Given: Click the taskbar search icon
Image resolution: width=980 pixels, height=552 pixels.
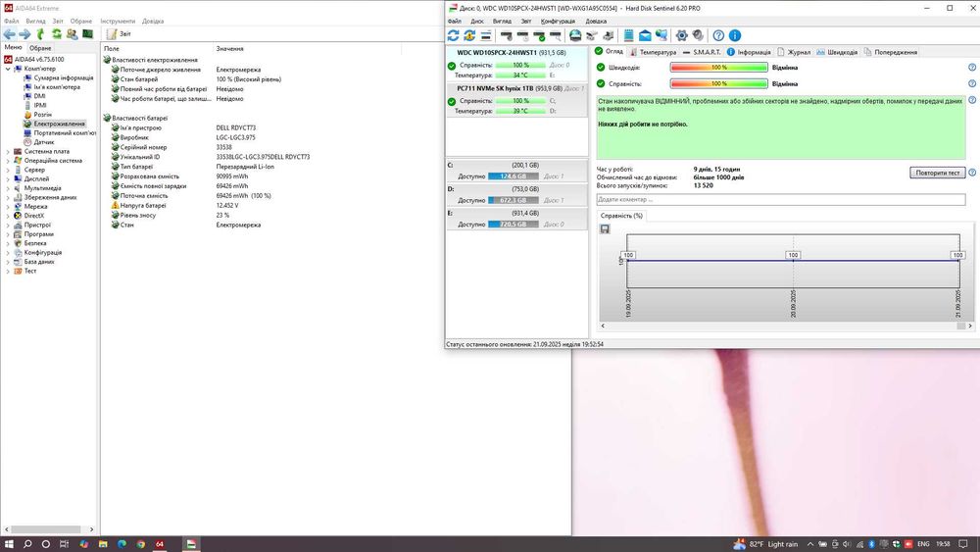Looking at the screenshot, I should pos(27,544).
